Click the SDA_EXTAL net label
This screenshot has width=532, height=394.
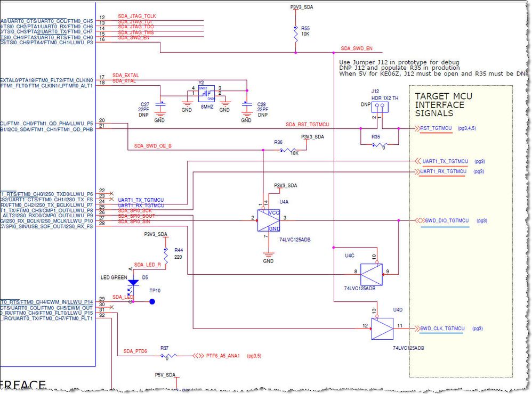click(125, 75)
